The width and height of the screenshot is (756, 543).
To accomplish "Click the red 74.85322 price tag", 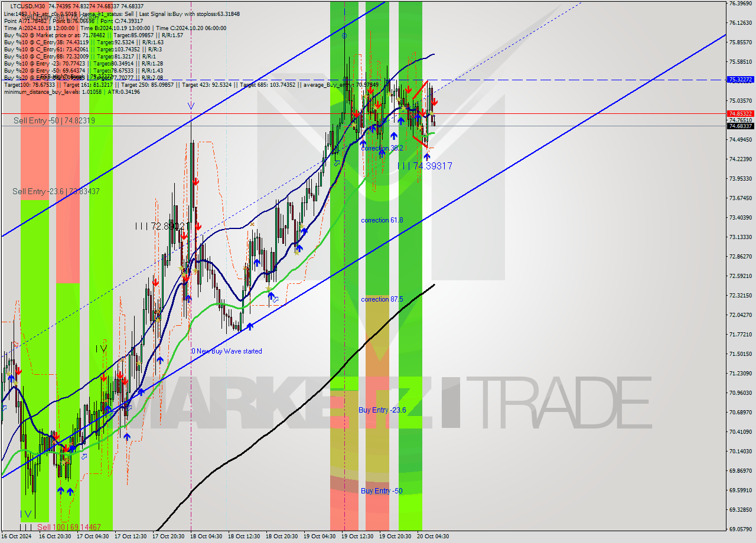I will click(740, 113).
